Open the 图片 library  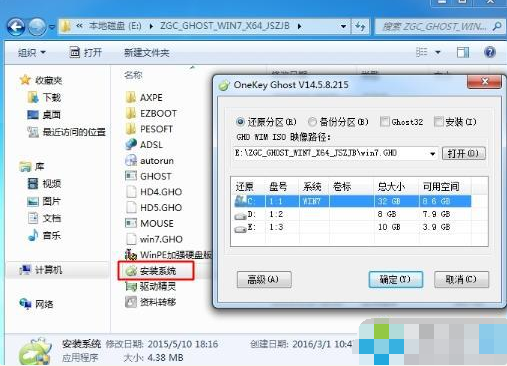44,201
